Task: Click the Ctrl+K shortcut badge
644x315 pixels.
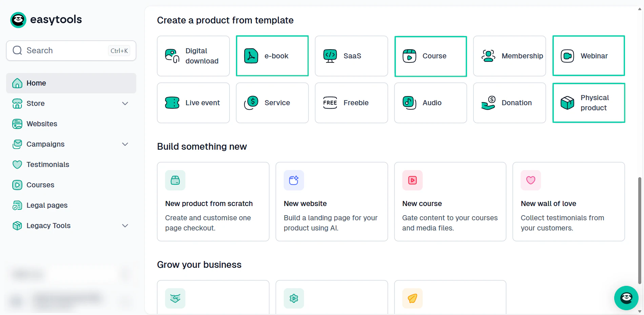Action: coord(119,51)
